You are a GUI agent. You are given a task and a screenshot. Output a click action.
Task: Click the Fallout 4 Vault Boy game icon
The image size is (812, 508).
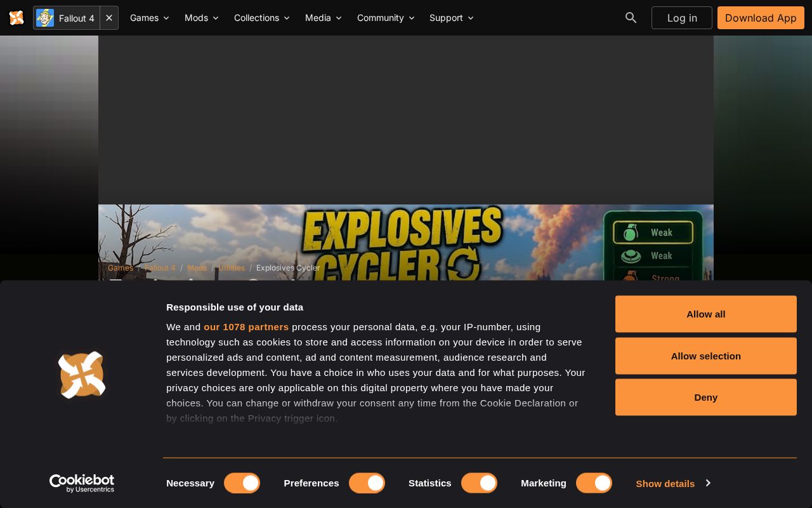pos(45,18)
